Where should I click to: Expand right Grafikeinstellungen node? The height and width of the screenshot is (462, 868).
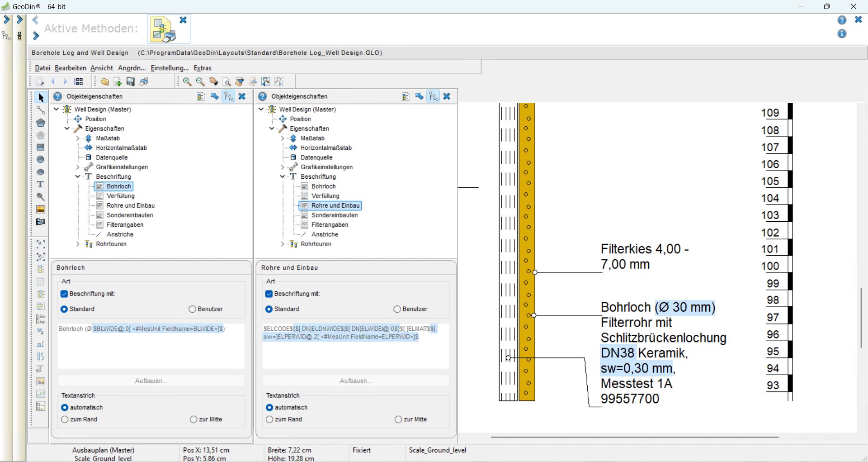pos(283,167)
